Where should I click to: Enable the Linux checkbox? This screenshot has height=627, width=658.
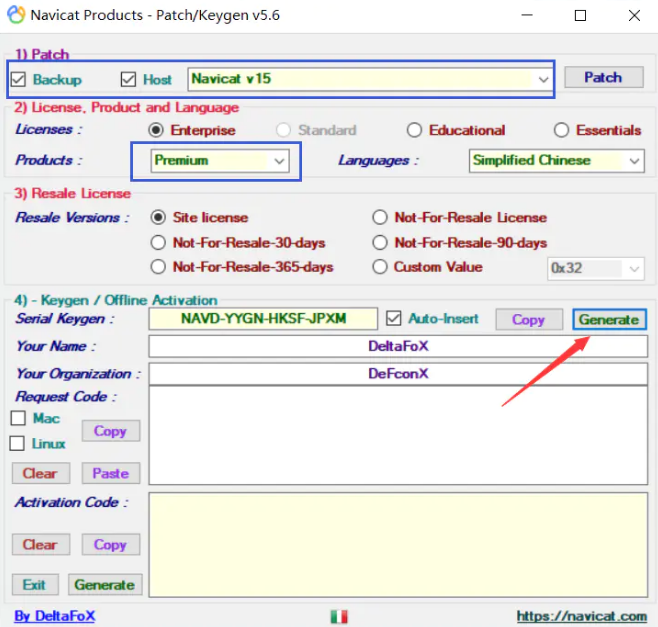tap(17, 444)
